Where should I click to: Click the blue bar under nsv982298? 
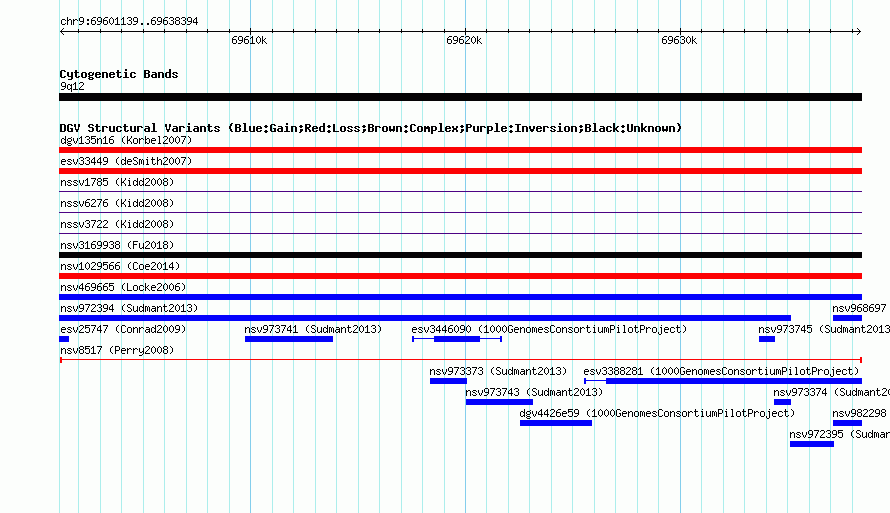pyautogui.click(x=847, y=423)
